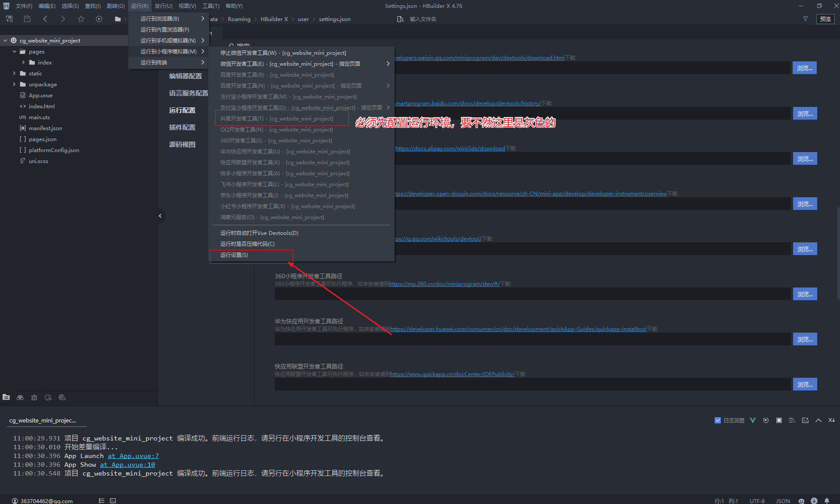Screen dimensions: 840x504
Task: Click the bookmark star icon
Action: tap(81, 19)
